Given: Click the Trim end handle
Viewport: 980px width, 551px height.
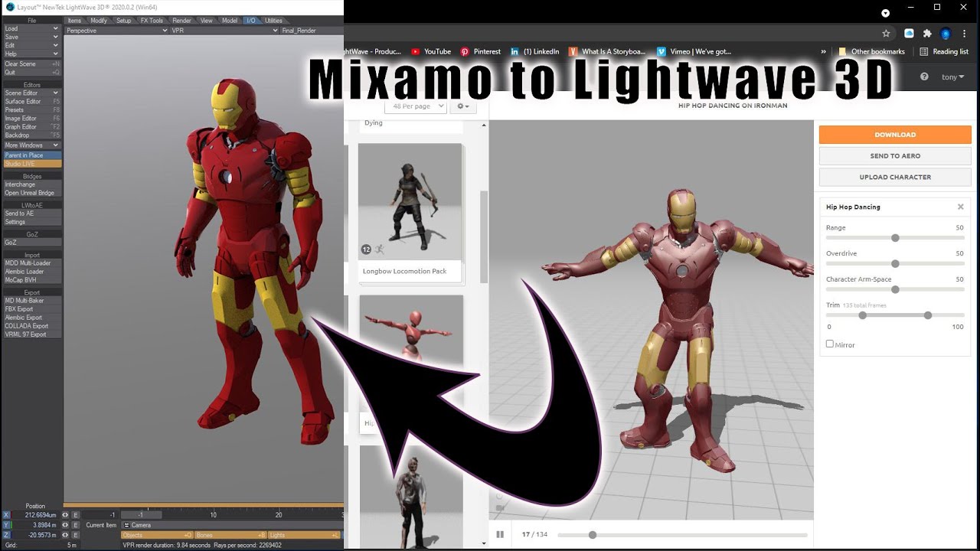Looking at the screenshot, I should pos(928,315).
